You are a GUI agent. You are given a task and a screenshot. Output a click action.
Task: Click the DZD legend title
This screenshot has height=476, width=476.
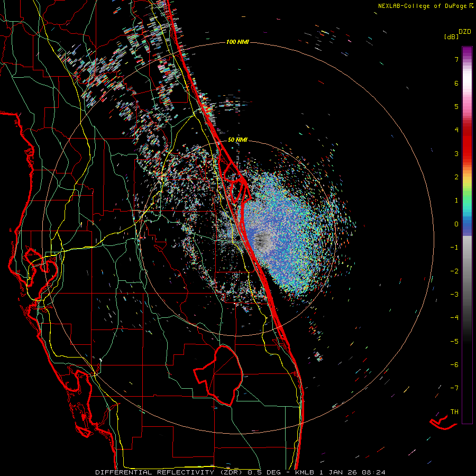(465, 32)
